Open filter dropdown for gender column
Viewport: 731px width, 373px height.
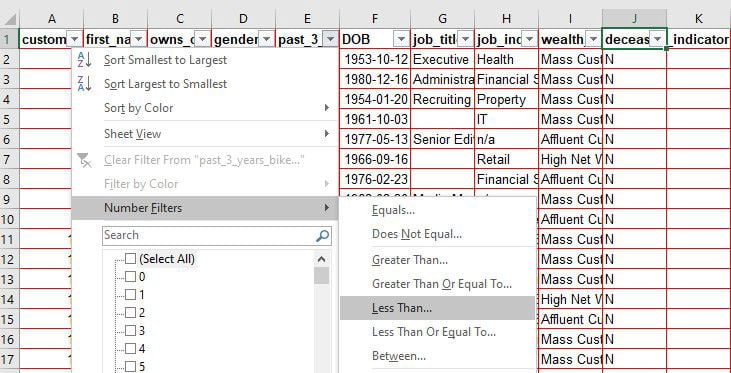[266, 40]
